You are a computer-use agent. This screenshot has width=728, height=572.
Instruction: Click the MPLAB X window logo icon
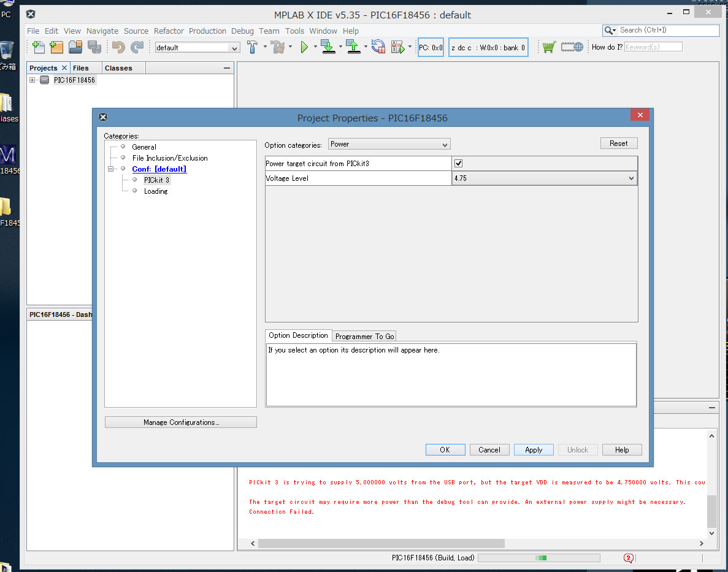(x=31, y=14)
